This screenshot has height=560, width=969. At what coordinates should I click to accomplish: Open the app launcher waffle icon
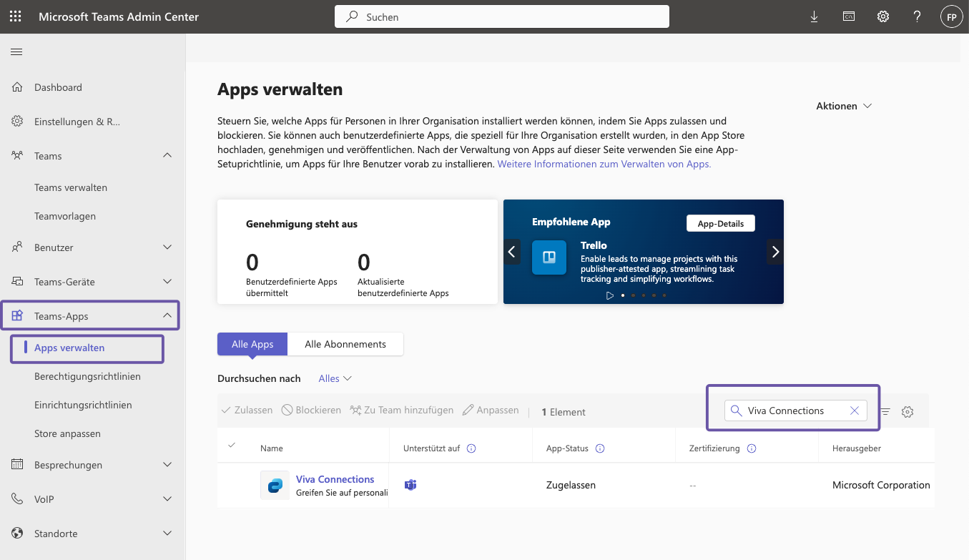point(16,16)
